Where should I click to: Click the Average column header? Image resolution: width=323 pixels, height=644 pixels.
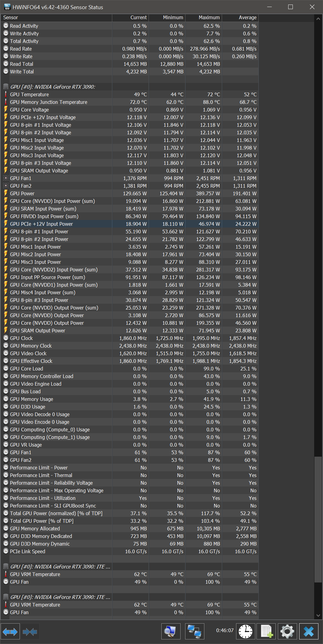(240, 18)
